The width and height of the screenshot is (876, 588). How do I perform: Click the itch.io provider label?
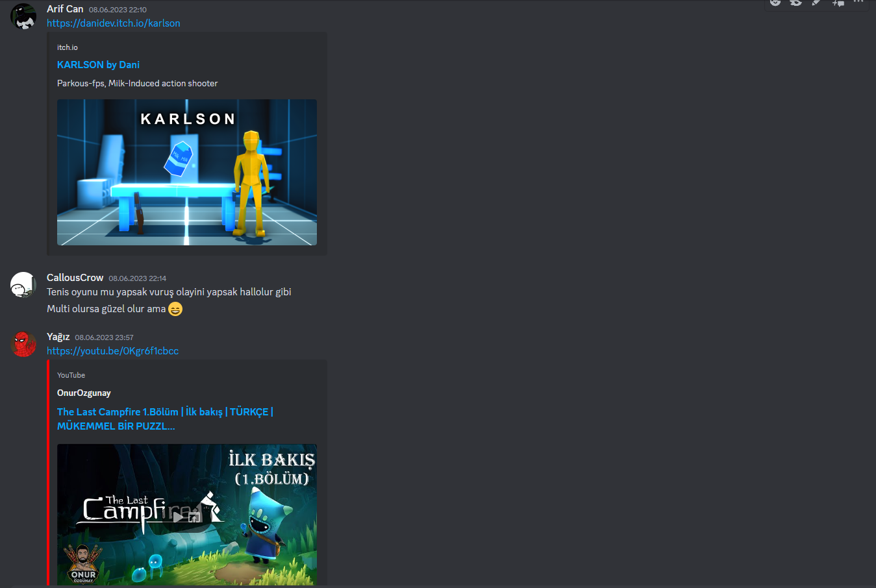coord(68,47)
